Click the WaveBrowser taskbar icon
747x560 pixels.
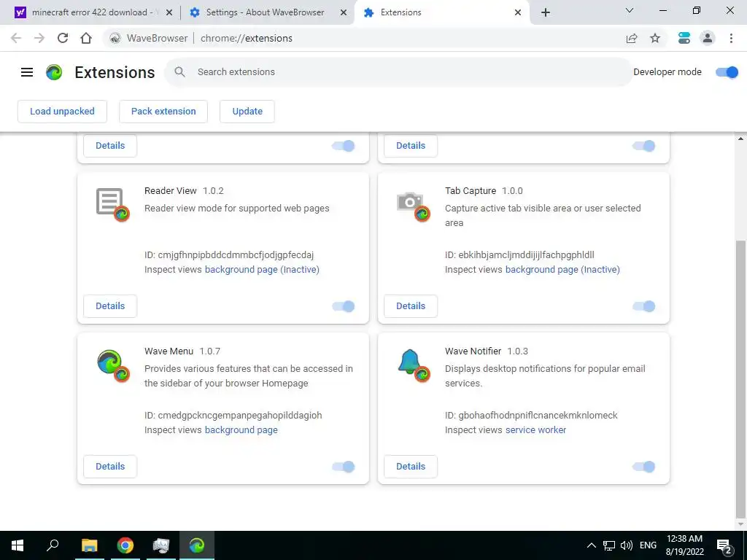click(197, 545)
